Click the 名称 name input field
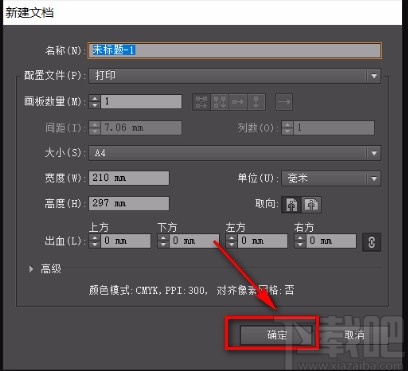408x371 pixels. coord(235,51)
